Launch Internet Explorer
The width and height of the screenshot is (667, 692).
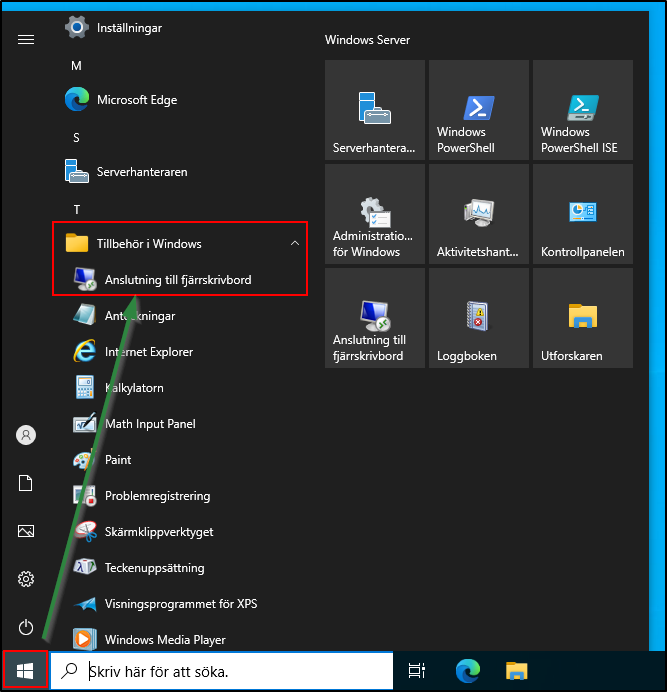179,352
